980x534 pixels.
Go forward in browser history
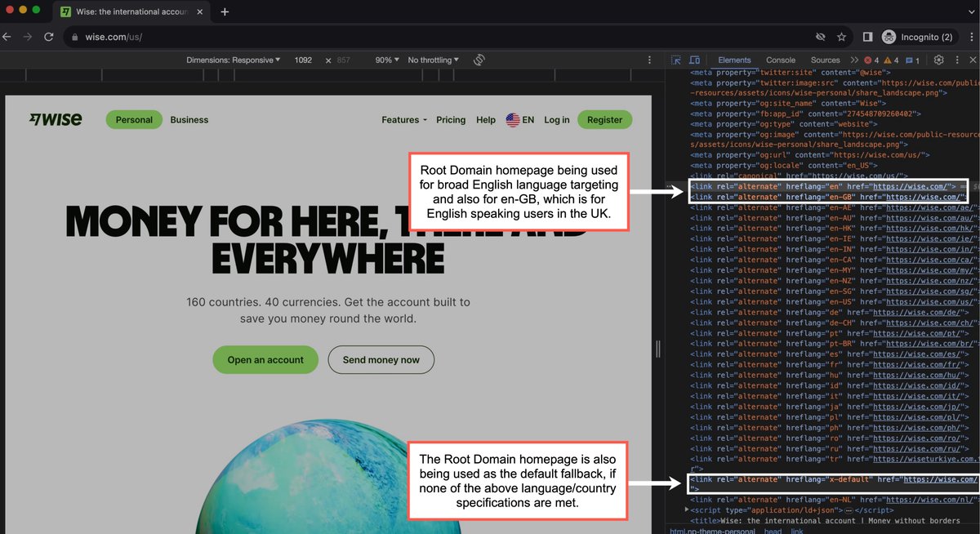coord(28,37)
